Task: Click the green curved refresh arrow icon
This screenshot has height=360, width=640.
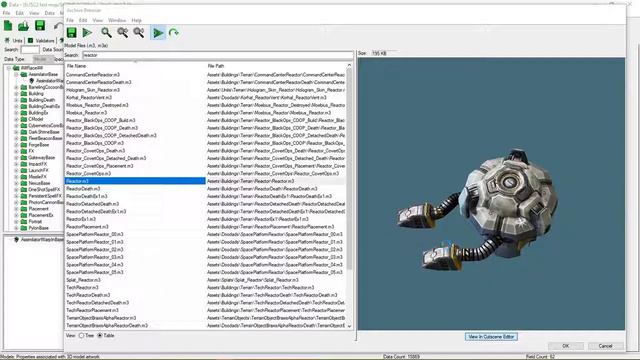Action: click(x=174, y=33)
